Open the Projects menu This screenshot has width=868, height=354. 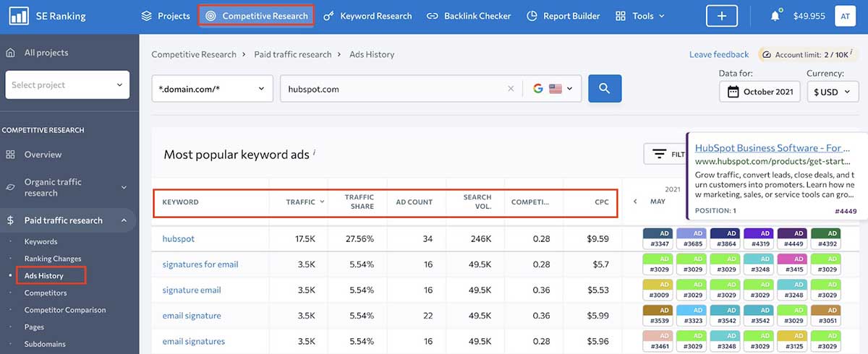point(165,15)
